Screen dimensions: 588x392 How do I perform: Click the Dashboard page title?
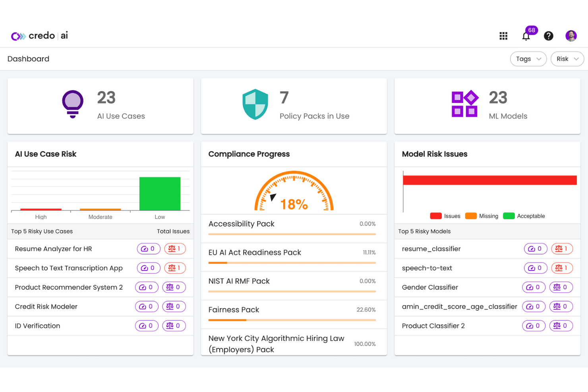28,59
